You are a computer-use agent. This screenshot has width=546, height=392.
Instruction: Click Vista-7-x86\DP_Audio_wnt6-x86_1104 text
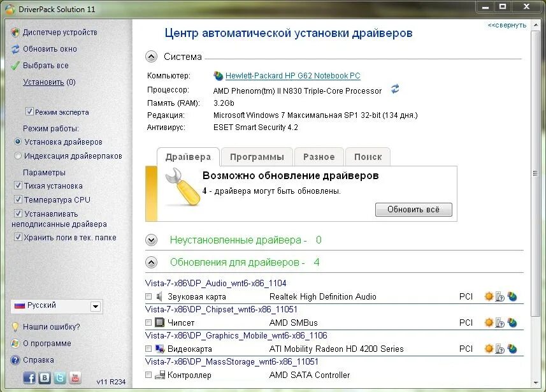pyautogui.click(x=215, y=283)
